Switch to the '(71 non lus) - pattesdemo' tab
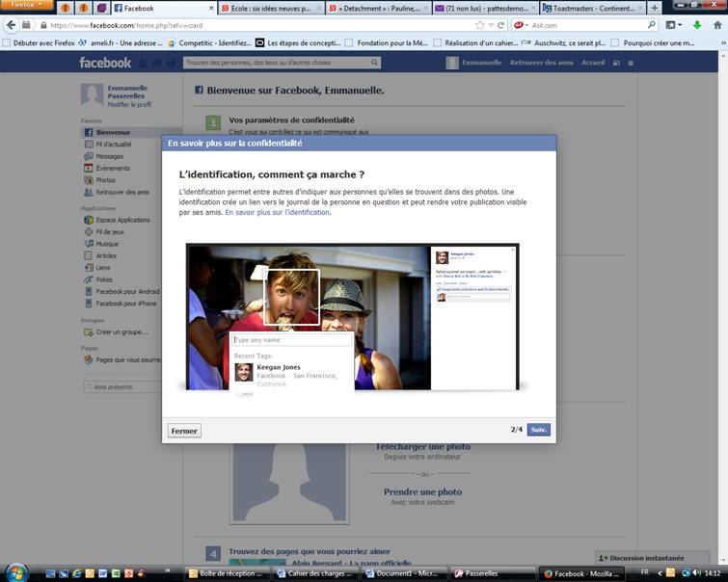This screenshot has height=582, width=728. [485, 8]
